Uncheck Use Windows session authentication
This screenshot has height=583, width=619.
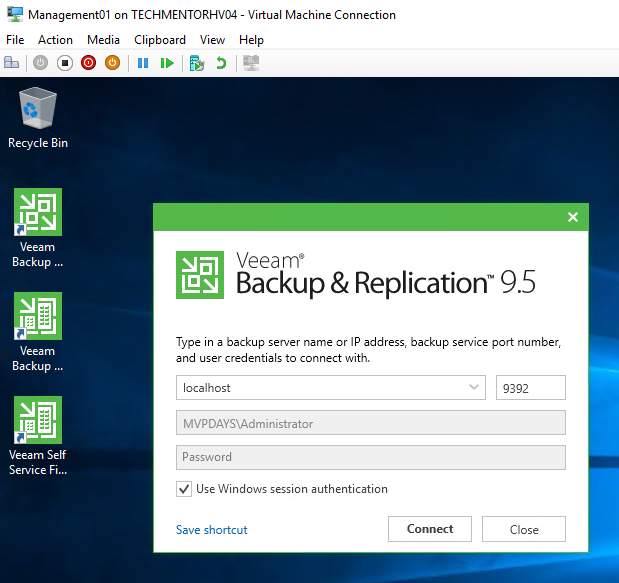point(184,489)
